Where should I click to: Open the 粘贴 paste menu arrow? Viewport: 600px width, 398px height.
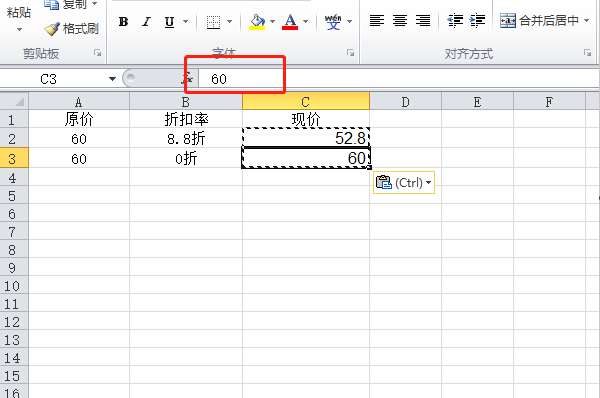click(19, 29)
